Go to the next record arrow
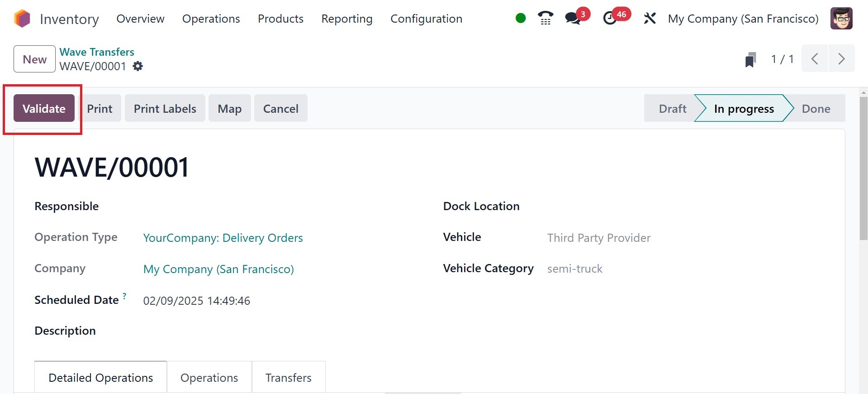The height and width of the screenshot is (394, 868). (841, 58)
